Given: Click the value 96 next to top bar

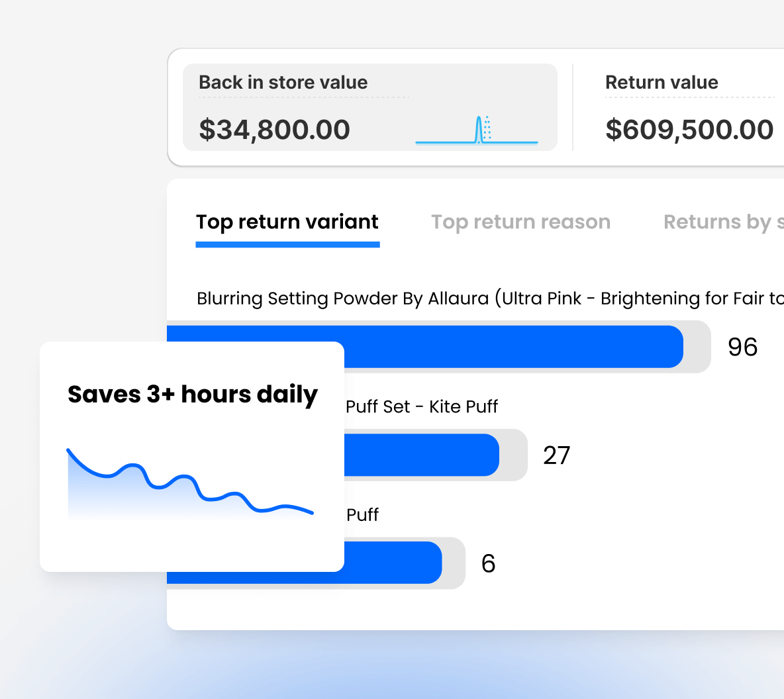Looking at the screenshot, I should click(x=742, y=346).
